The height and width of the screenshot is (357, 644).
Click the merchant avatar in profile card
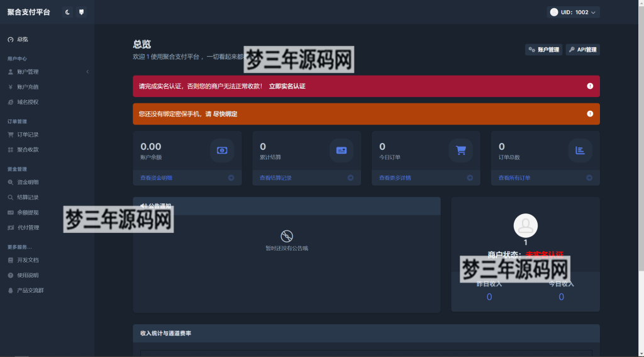coord(526,226)
